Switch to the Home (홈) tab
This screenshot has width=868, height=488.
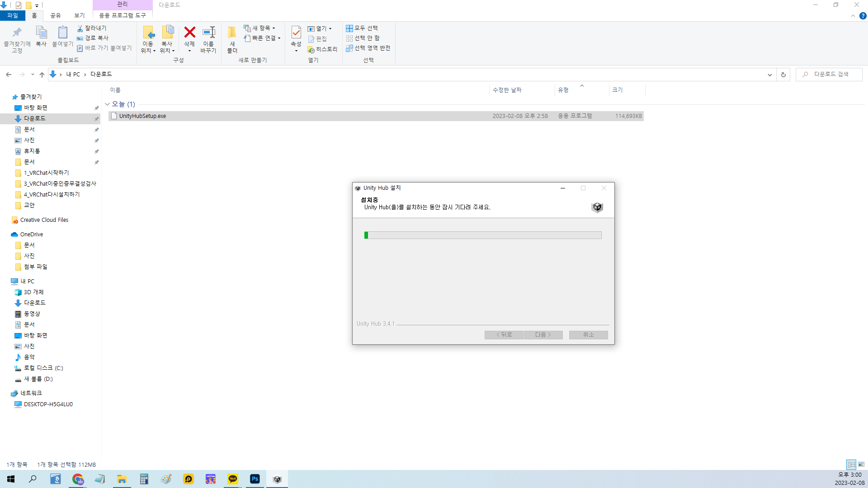[34, 15]
